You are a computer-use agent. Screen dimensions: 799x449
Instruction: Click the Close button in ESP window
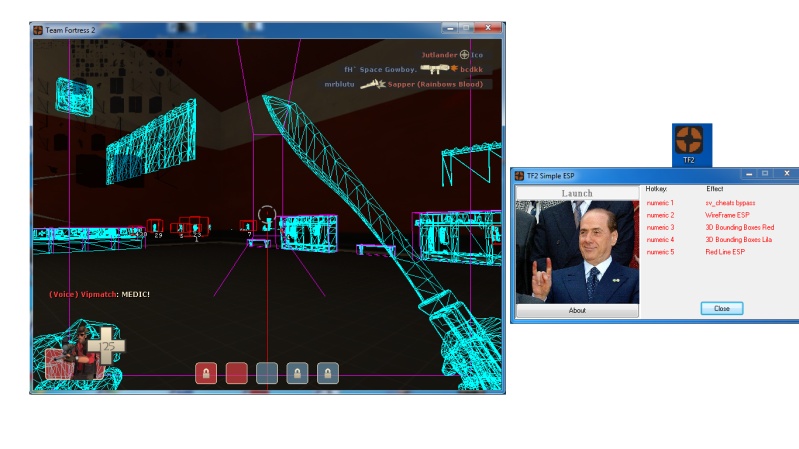(x=721, y=308)
